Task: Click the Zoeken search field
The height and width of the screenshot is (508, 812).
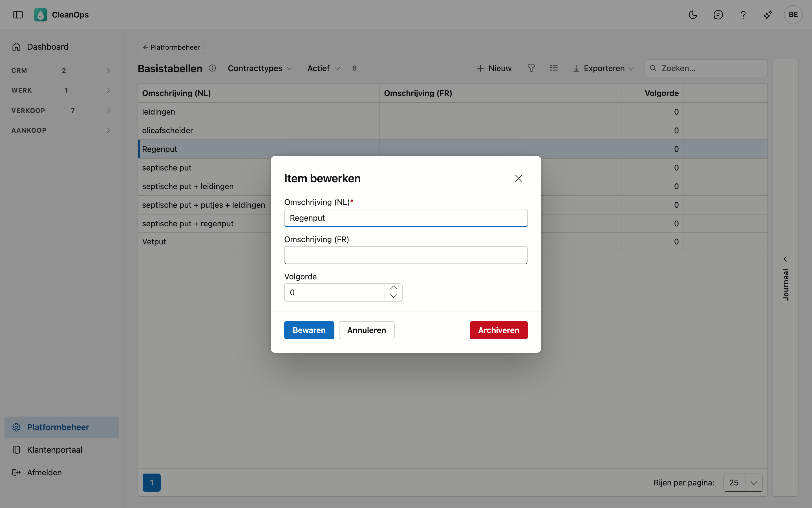Action: click(x=706, y=68)
